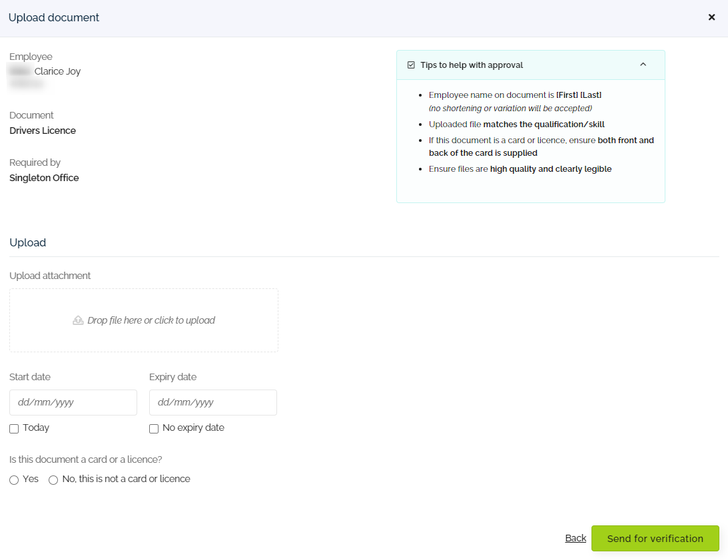This screenshot has height=560, width=728.
Task: Click the Upload section heading
Action: click(x=27, y=242)
